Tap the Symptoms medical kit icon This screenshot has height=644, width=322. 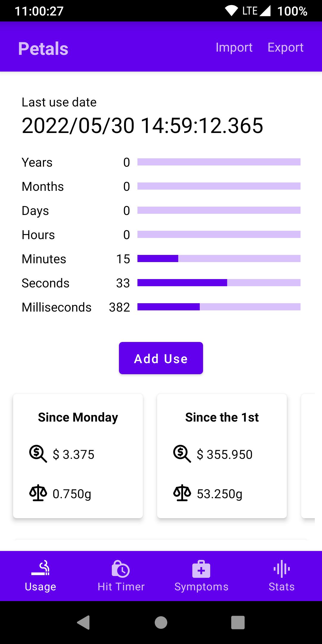(201, 569)
